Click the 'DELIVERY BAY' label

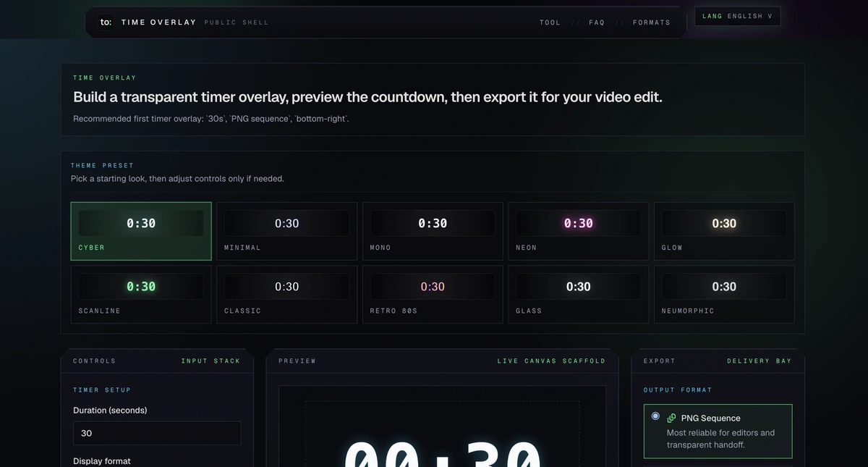pos(759,361)
